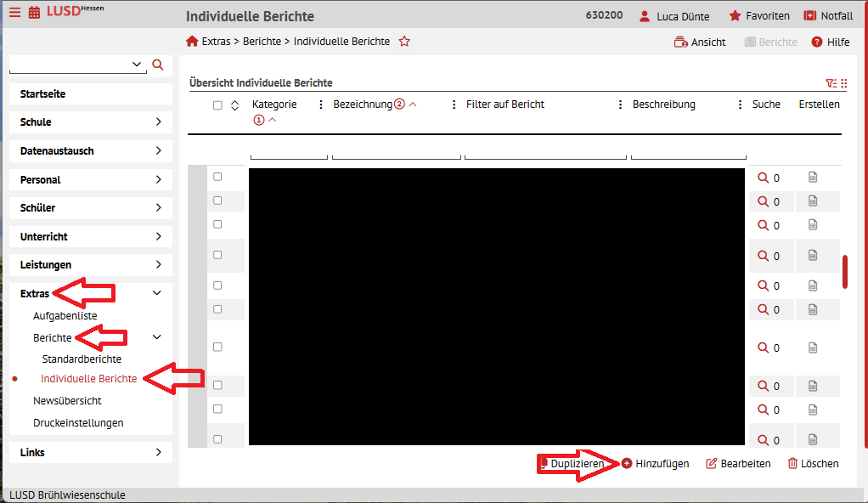The image size is (868, 503).
Task: Check the last visible row's checkbox
Action: [217, 438]
